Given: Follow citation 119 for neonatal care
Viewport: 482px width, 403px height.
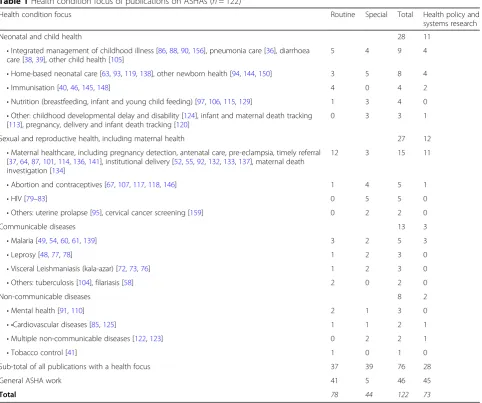Looking at the screenshot, I should tap(130, 74).
